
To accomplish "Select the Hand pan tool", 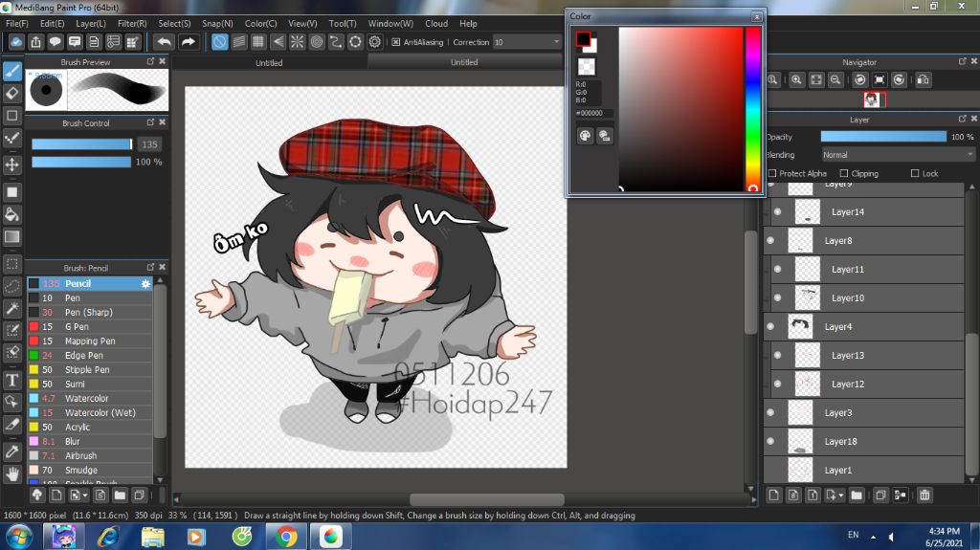I will coord(11,473).
